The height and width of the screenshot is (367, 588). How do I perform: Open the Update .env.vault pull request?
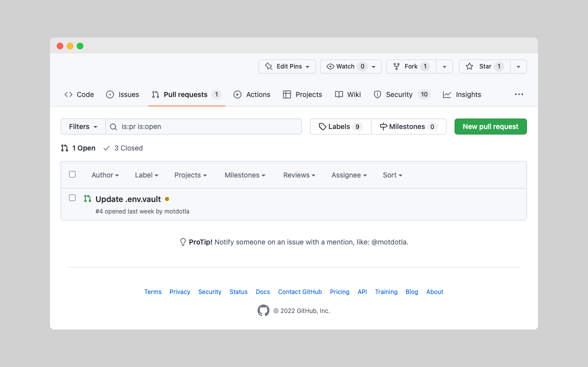click(128, 199)
